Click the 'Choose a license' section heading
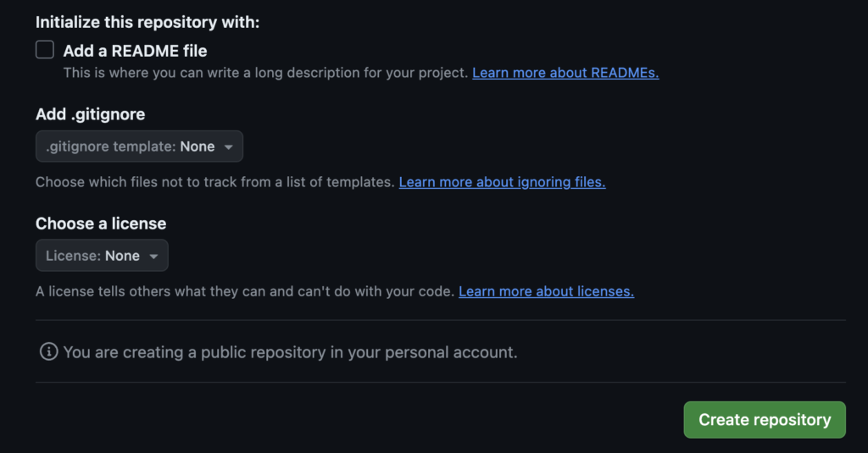 coord(101,224)
